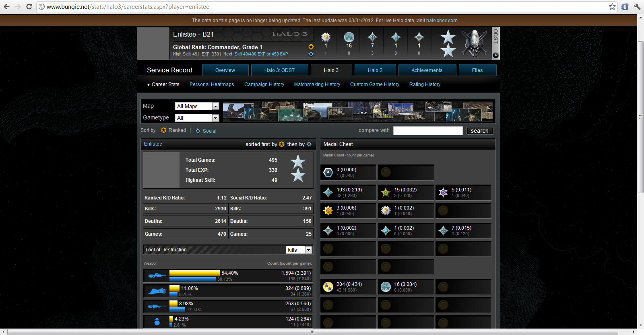Viewport: 644px width, 335px height.
Task: Click the Skill 40/400 EXP or 450 EXP link
Action: click(261, 54)
